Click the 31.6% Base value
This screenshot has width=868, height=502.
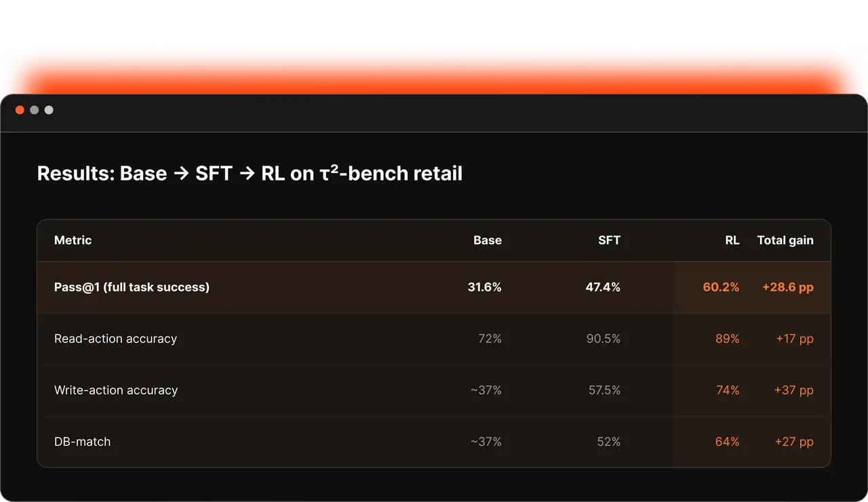(485, 287)
